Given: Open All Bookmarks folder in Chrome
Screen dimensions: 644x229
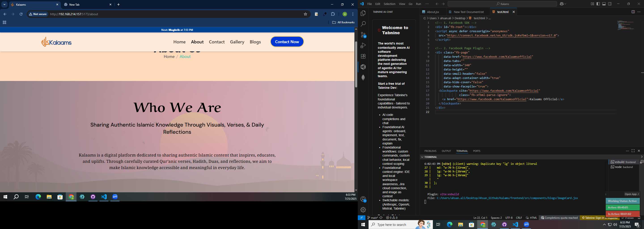Looking at the screenshot, I should 343,23.
